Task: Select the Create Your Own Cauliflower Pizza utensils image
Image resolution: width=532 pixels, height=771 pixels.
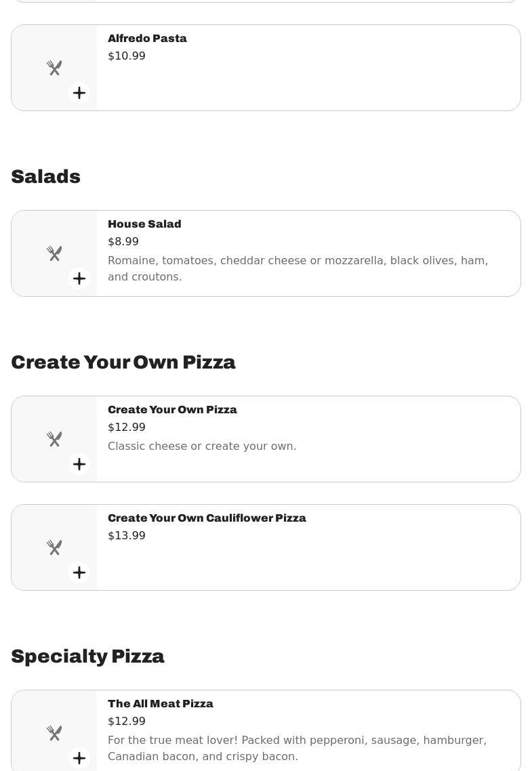Action: [54, 547]
